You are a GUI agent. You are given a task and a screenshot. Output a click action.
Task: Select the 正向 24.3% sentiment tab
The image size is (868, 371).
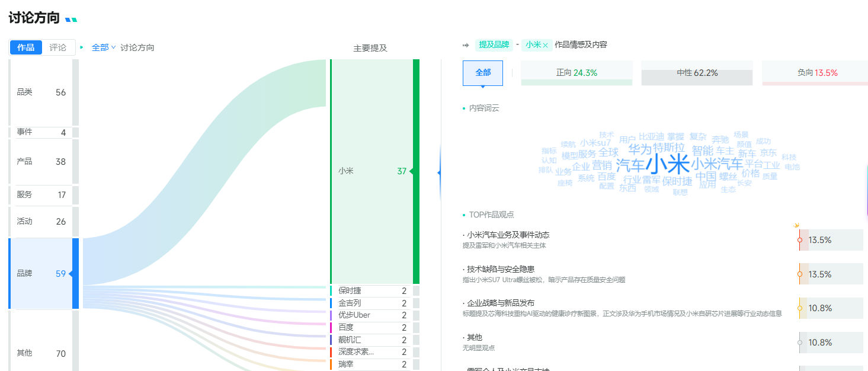[x=576, y=73]
